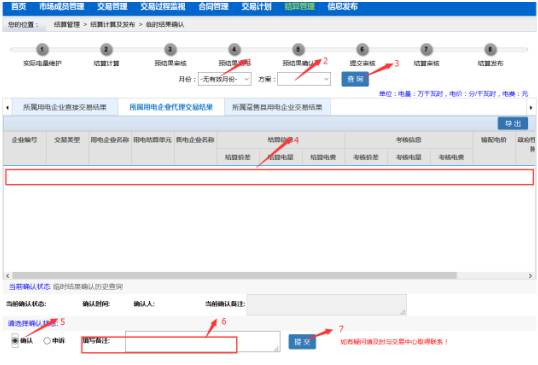Switch to 所属趸售县用电企业交易结果 tab
The height and width of the screenshot is (365, 538).
[277, 107]
